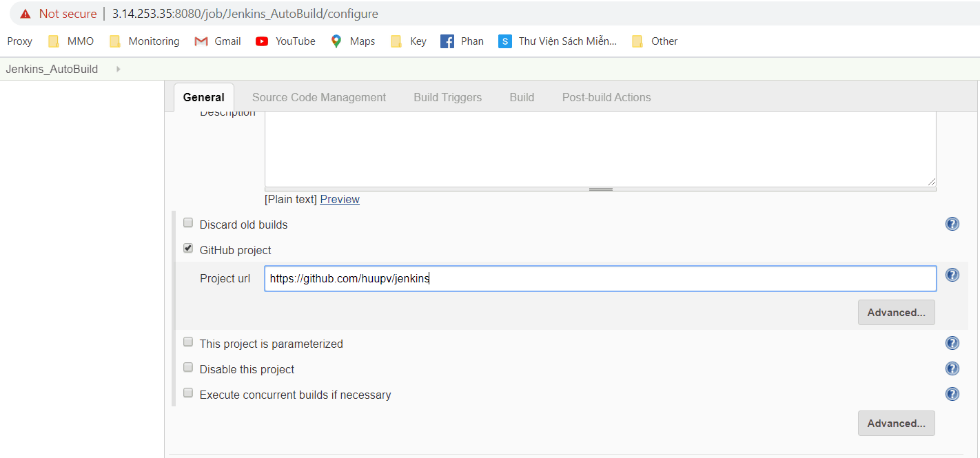The image size is (980, 458).
Task: Open help for Execute concurrent builds option
Action: click(x=952, y=393)
